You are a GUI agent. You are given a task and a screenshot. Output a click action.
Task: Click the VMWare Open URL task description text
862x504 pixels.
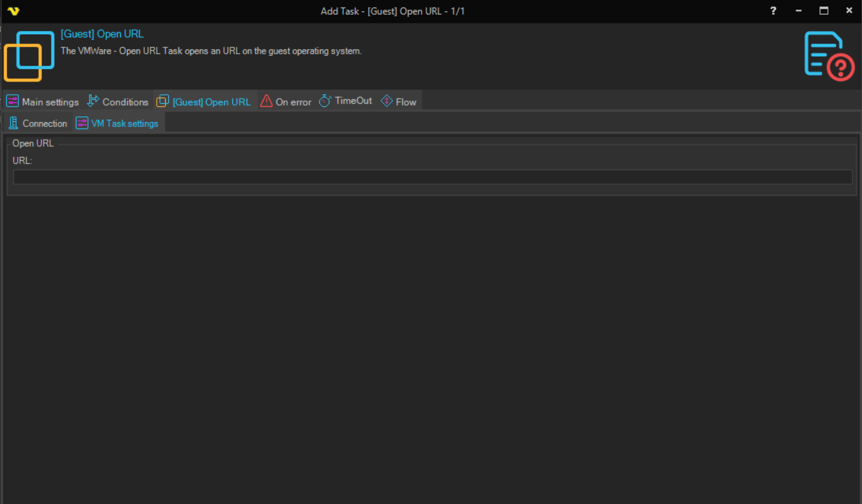point(211,51)
